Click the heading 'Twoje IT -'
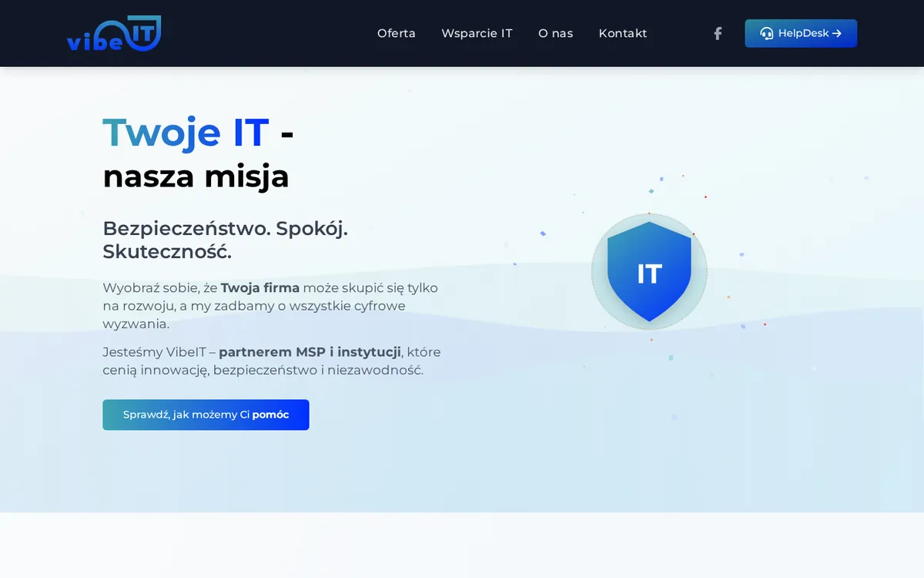924x578 pixels. tap(198, 132)
